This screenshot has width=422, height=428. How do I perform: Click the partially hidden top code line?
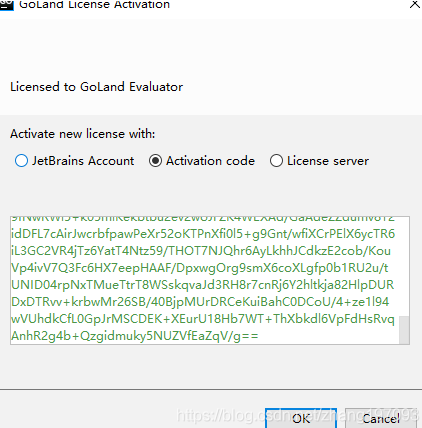pyautogui.click(x=203, y=220)
